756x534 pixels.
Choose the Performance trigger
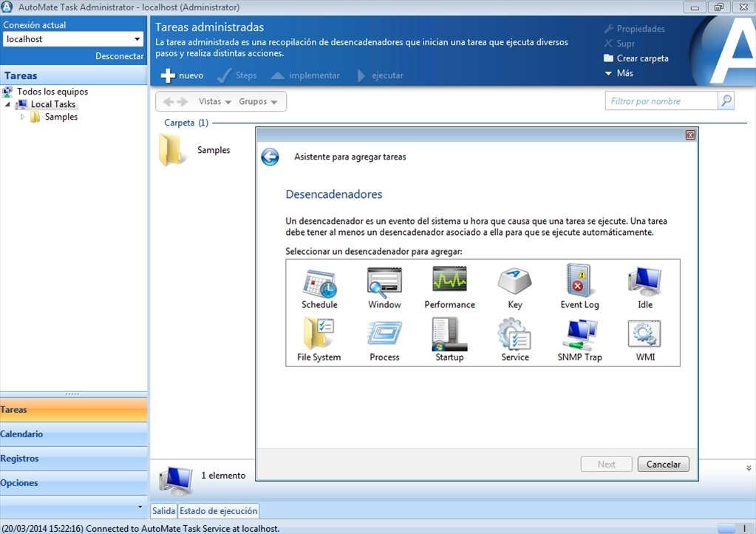click(449, 278)
